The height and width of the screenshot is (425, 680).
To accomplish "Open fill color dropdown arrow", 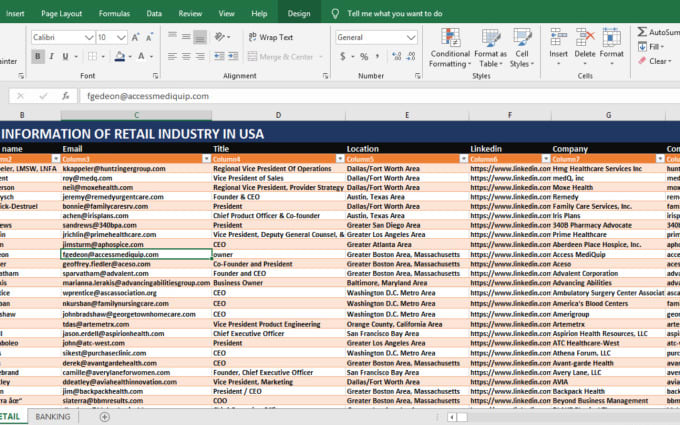I will (x=130, y=57).
